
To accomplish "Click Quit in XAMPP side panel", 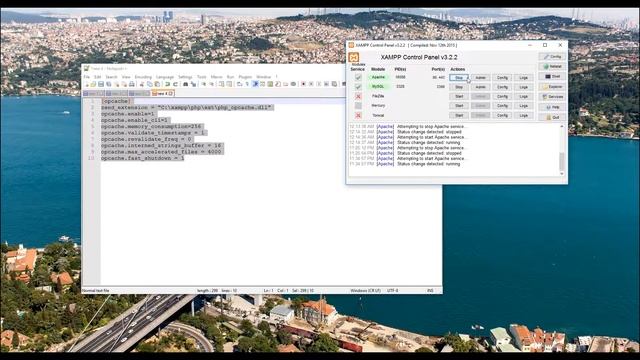I will (552, 117).
